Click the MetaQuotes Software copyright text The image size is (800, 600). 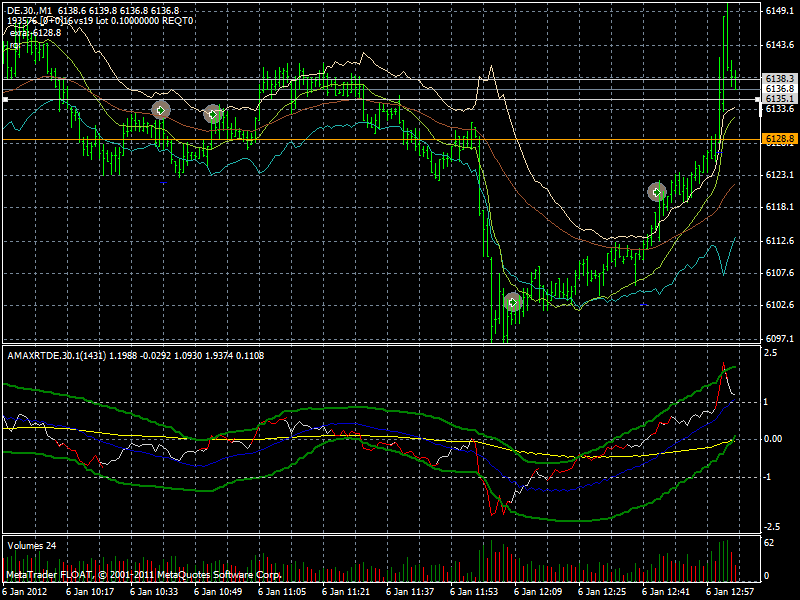(145, 575)
